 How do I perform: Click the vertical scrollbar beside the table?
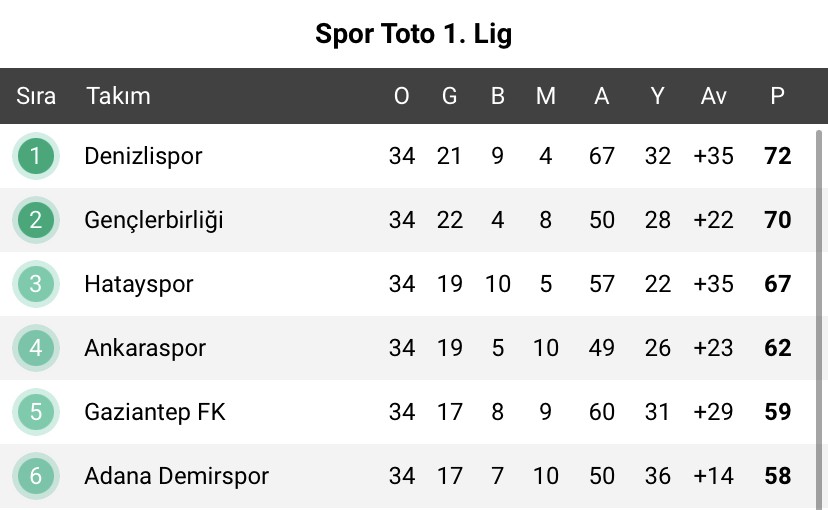[819, 319]
